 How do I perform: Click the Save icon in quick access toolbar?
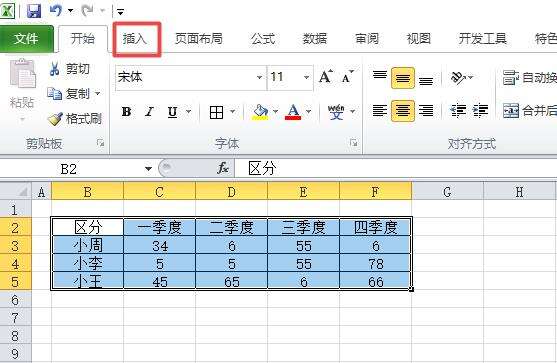[x=34, y=11]
